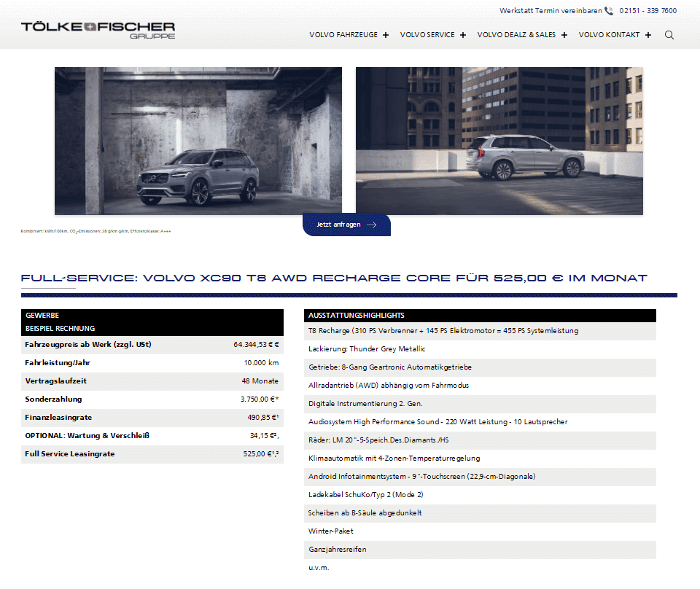Screen dimensions: 700x589
Task: Click the Vertragslaufzeit row label
Action: point(56,381)
